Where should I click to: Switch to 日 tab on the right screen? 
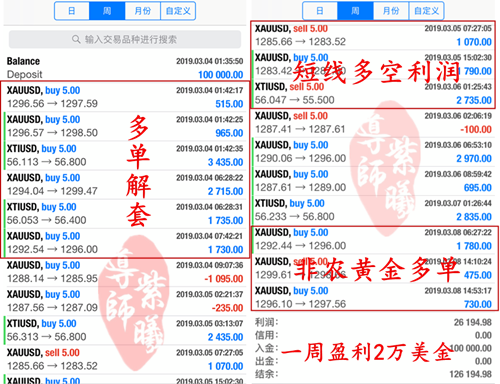320,11
